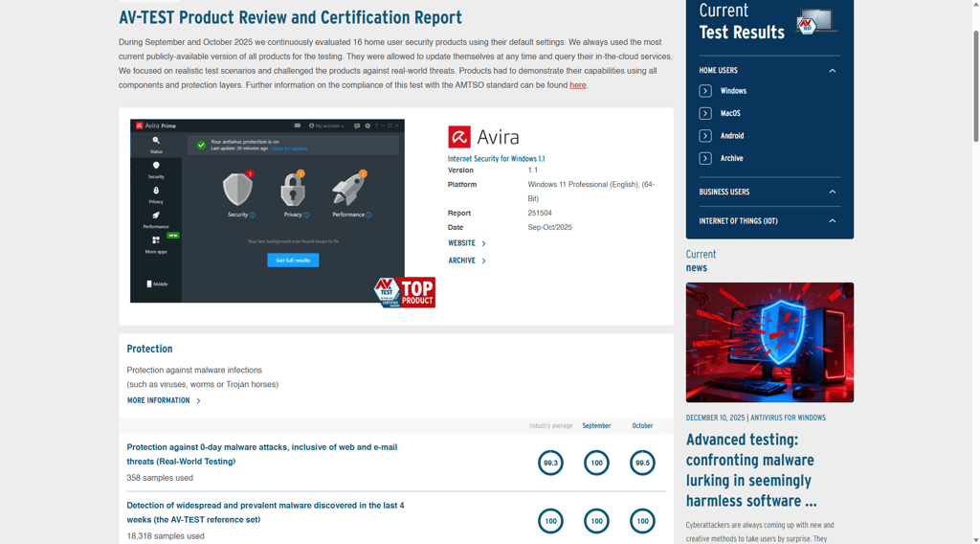This screenshot has width=980, height=544.
Task: Click the Industry average column header
Action: coord(550,426)
